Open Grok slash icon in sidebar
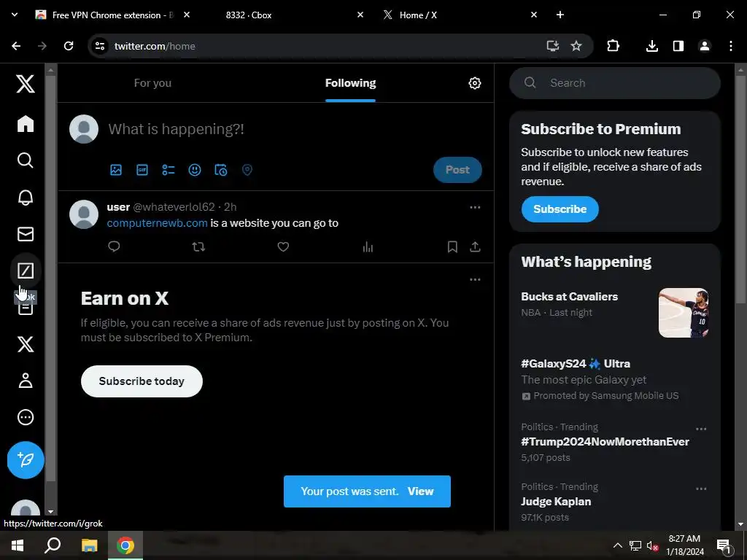The height and width of the screenshot is (560, 747). (26, 271)
